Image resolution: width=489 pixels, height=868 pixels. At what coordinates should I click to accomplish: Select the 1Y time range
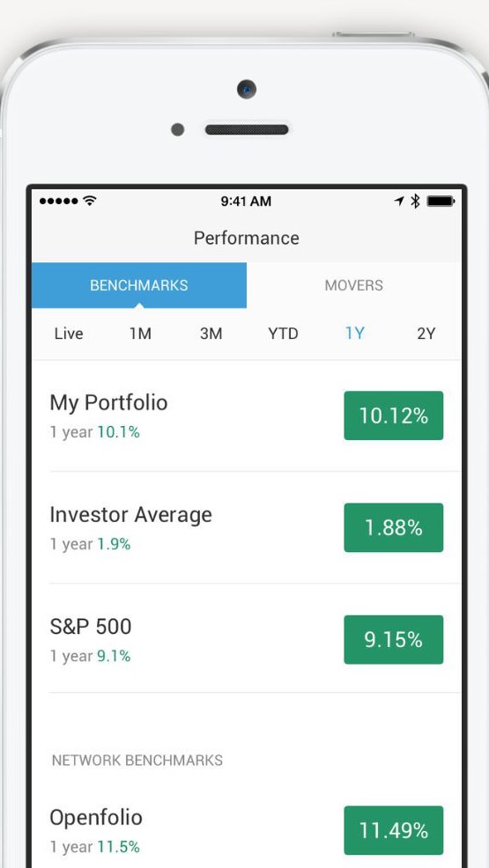point(355,334)
